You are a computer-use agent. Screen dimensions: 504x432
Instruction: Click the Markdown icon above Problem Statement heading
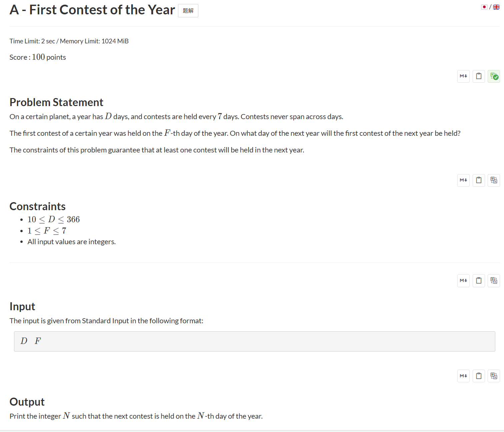[x=463, y=76]
